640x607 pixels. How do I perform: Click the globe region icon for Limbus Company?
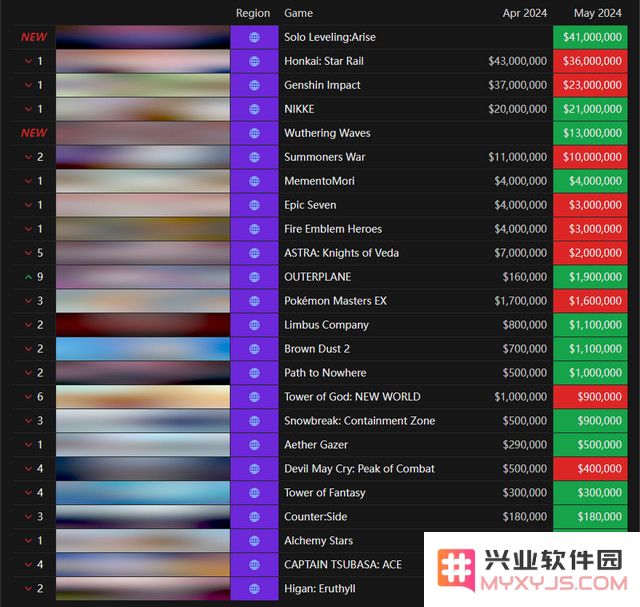(x=254, y=325)
